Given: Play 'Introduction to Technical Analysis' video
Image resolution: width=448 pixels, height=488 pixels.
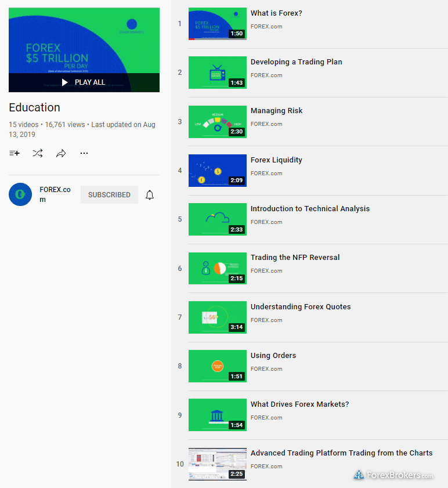Looking at the screenshot, I should tap(218, 219).
